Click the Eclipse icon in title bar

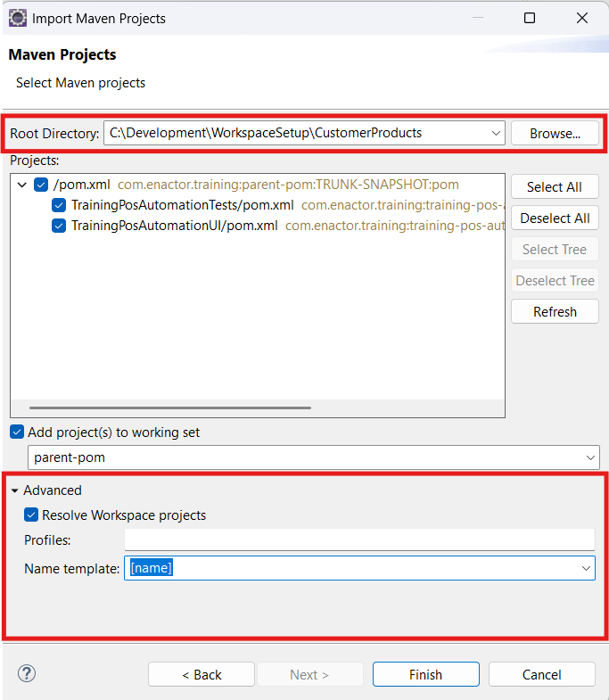[x=18, y=19]
